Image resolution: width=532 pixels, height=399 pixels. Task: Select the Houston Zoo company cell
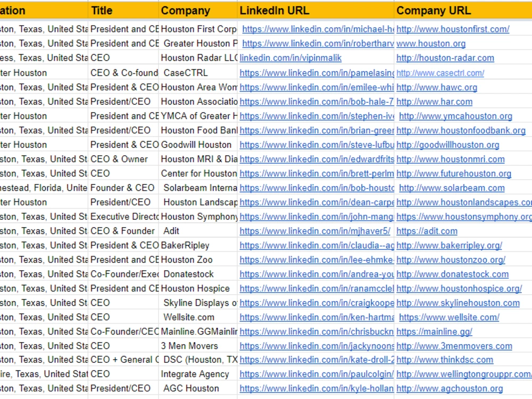coord(198,260)
